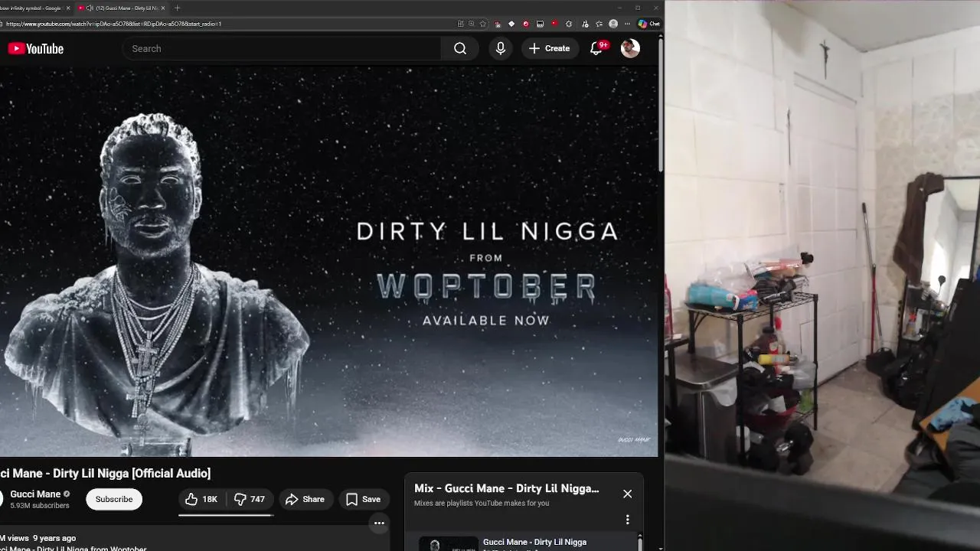
Task: Click the video title text
Action: (105, 474)
